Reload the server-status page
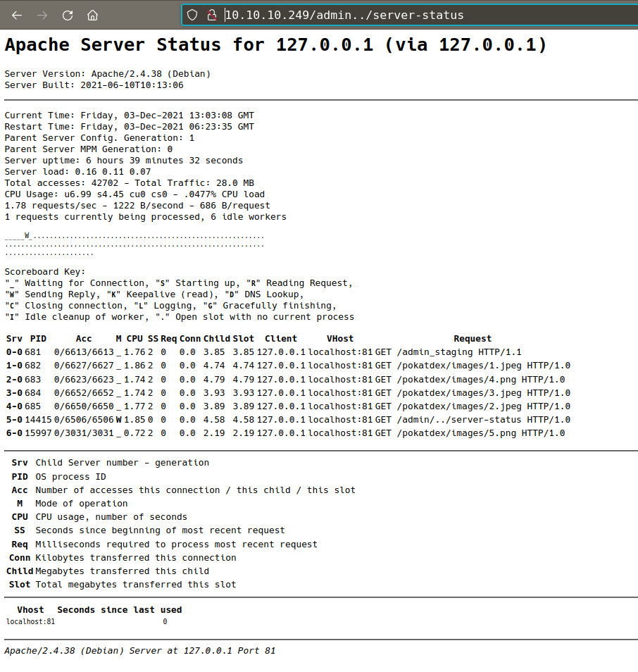The image size is (638, 672). (x=68, y=15)
